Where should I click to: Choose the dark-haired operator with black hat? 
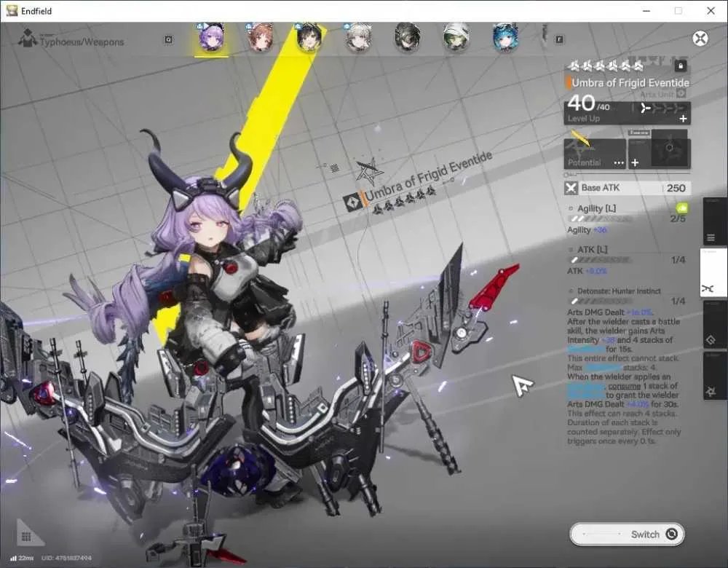(x=408, y=38)
